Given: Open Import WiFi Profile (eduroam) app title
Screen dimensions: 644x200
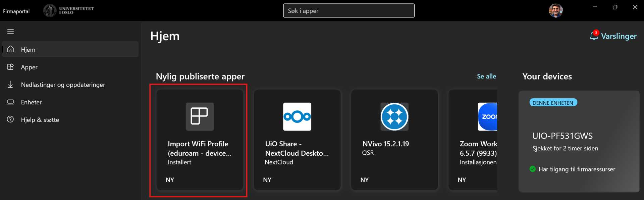Looking at the screenshot, I should [200, 148].
